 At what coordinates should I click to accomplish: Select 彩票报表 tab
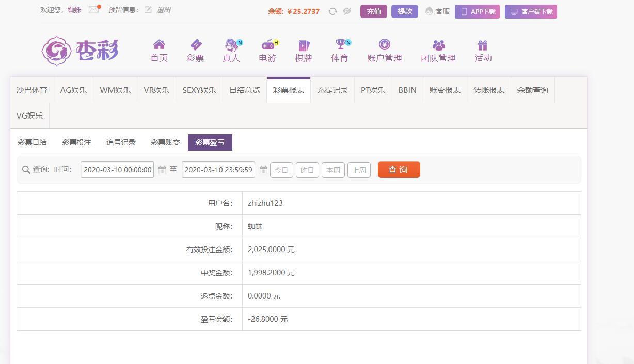289,90
